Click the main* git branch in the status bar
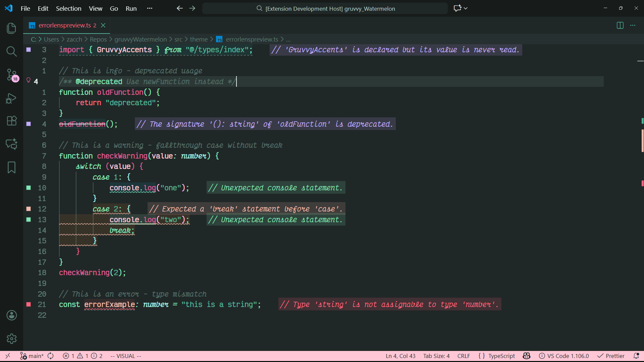 pyautogui.click(x=32, y=356)
